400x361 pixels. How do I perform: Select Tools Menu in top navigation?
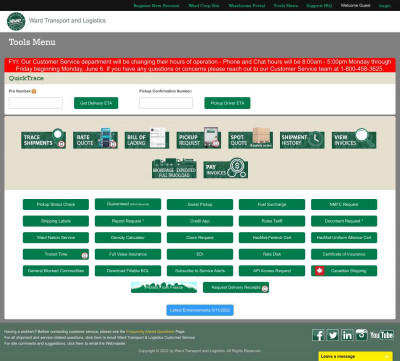(x=286, y=6)
